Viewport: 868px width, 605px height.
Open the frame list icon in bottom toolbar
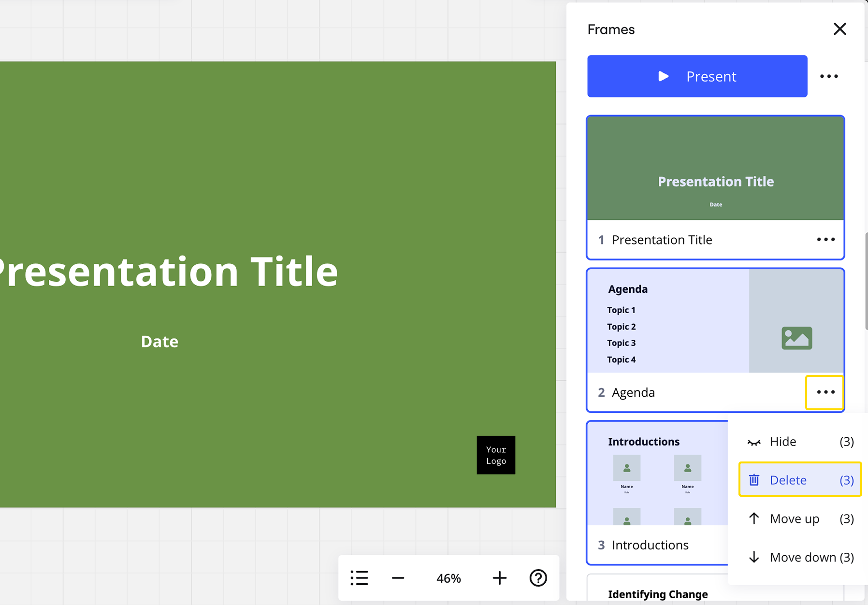click(359, 578)
